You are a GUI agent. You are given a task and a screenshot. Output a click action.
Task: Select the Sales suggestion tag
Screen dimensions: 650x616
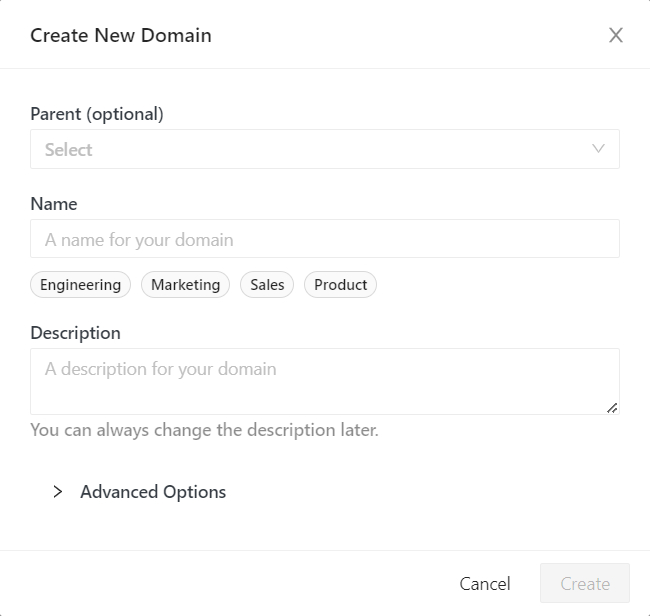[267, 285]
